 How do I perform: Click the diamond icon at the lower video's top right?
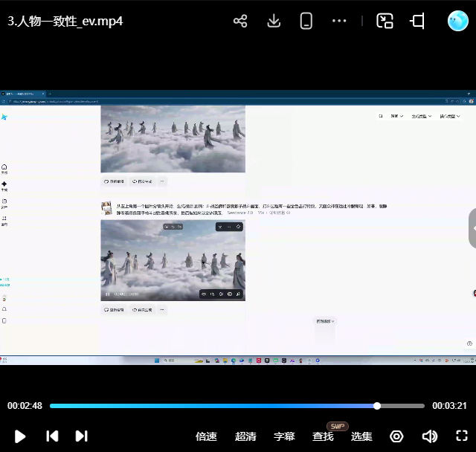coord(238,227)
